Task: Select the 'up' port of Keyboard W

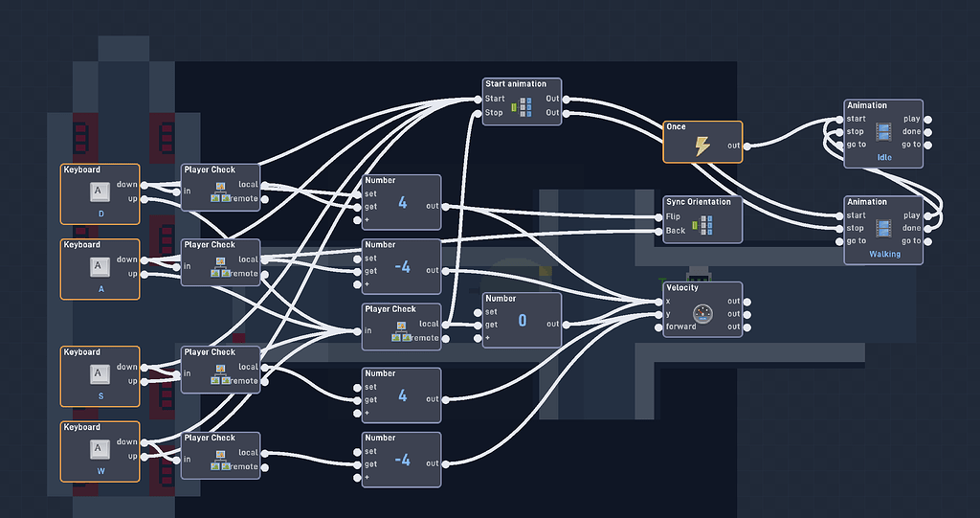Action: tap(145, 457)
